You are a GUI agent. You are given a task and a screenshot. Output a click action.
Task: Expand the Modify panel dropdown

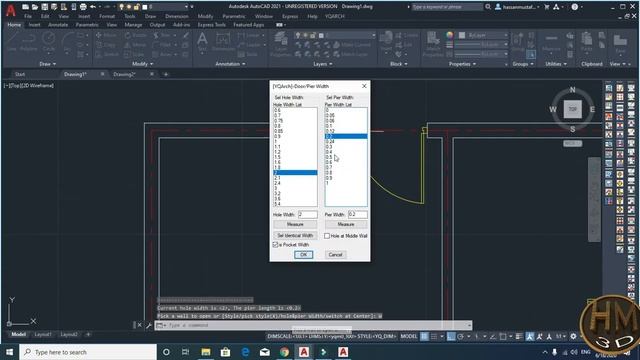[142, 64]
